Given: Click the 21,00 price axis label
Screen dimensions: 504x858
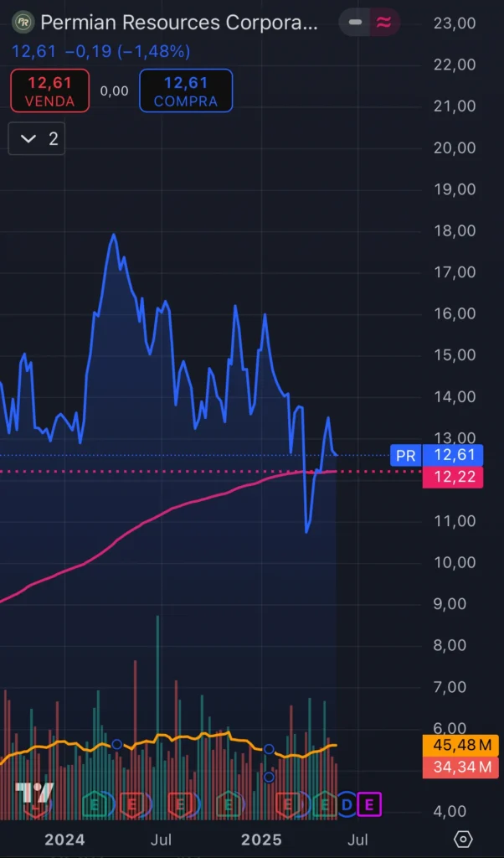Looking at the screenshot, I should pyautogui.click(x=455, y=106).
